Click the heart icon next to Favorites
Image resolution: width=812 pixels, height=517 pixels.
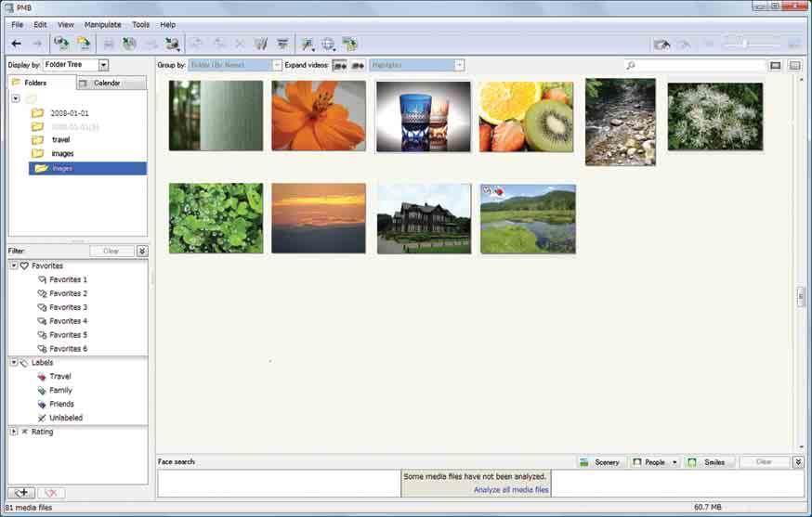click(x=24, y=265)
